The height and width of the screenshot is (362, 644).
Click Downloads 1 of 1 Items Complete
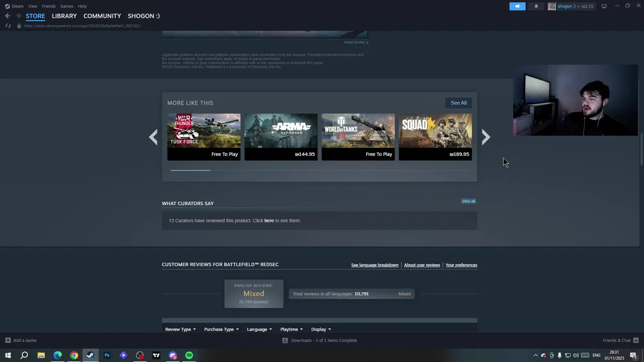tap(324, 340)
